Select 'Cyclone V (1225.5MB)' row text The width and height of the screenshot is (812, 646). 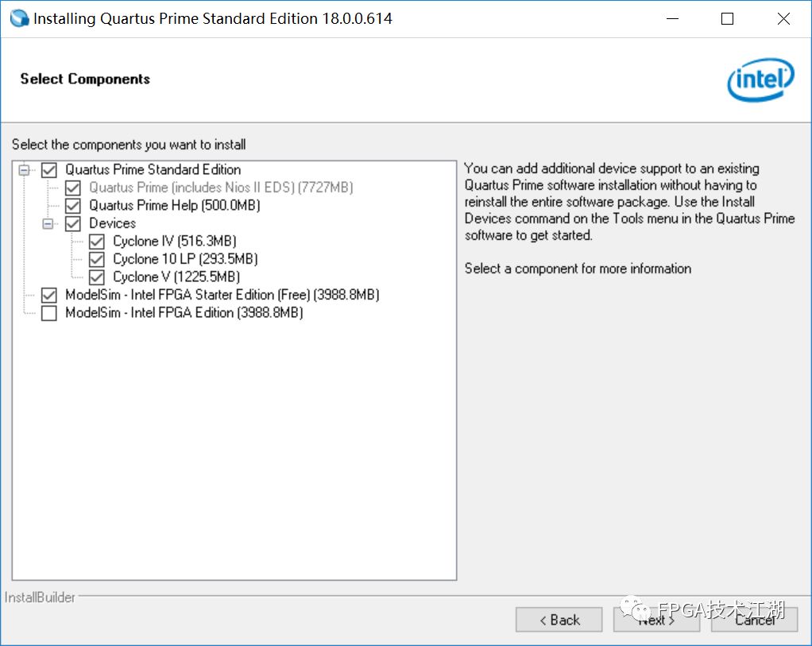(176, 277)
